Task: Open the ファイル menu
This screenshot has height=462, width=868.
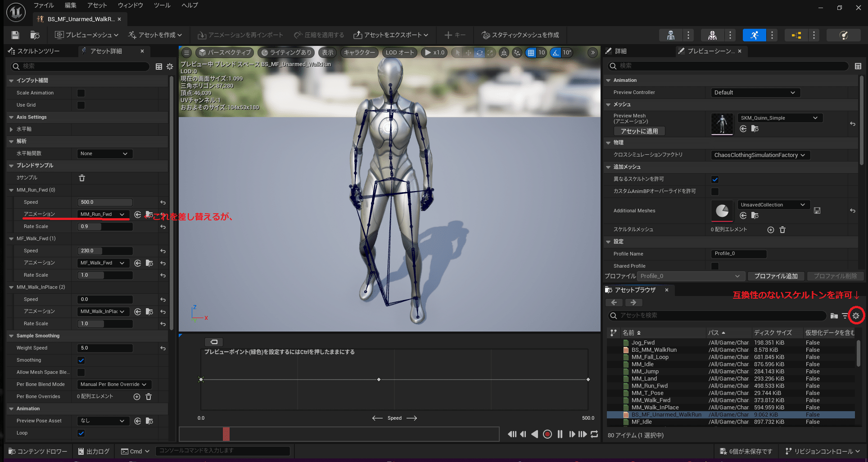Action: [x=44, y=5]
